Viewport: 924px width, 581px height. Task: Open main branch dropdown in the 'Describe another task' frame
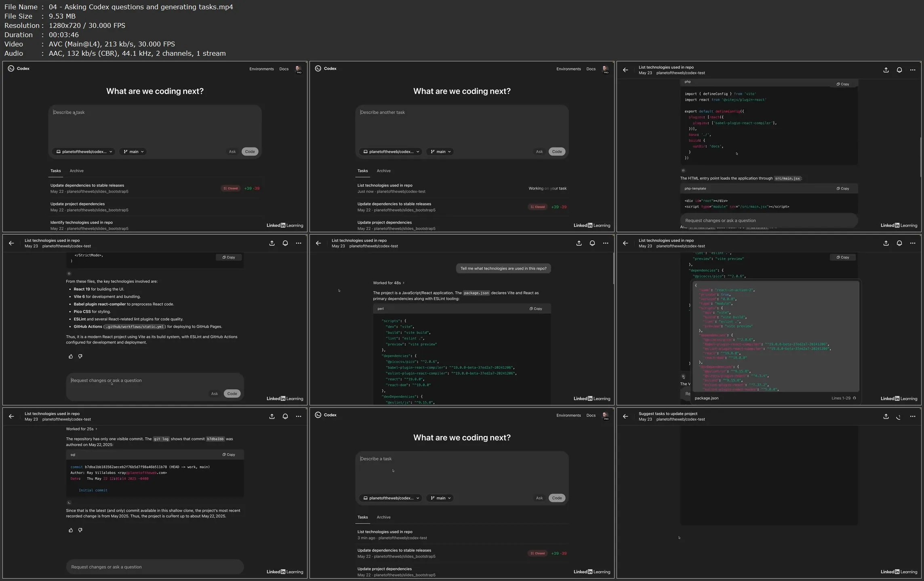pyautogui.click(x=440, y=152)
